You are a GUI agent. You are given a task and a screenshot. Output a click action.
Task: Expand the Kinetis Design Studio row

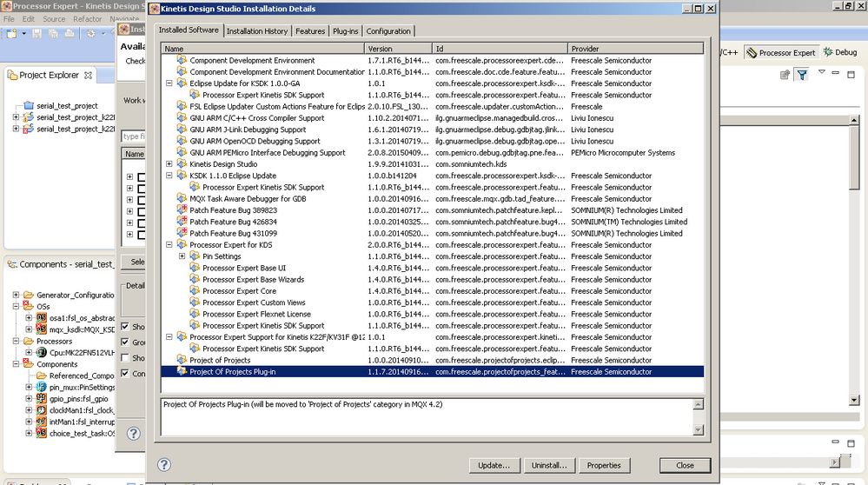[x=169, y=164]
